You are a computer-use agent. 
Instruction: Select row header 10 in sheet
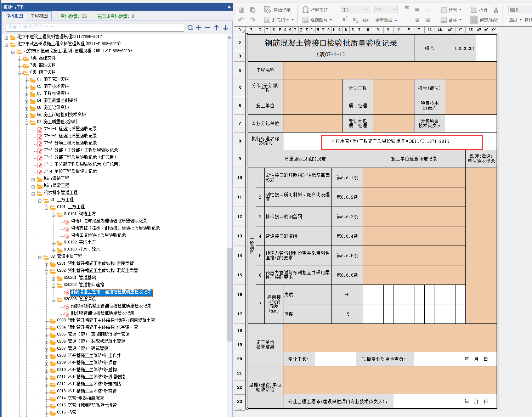pyautogui.click(x=240, y=177)
